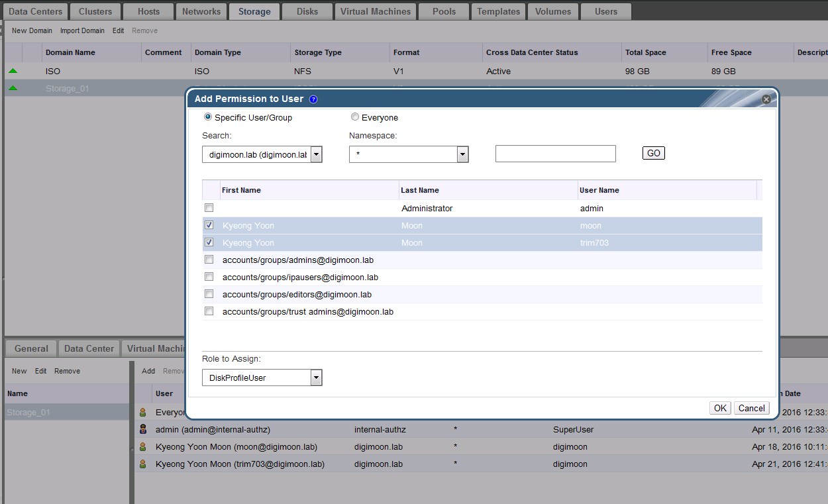Select "Kyeong Yoon Moon (moon@digimoon.lab)" permission row
Viewport: 828px width, 504px height.
click(482, 446)
